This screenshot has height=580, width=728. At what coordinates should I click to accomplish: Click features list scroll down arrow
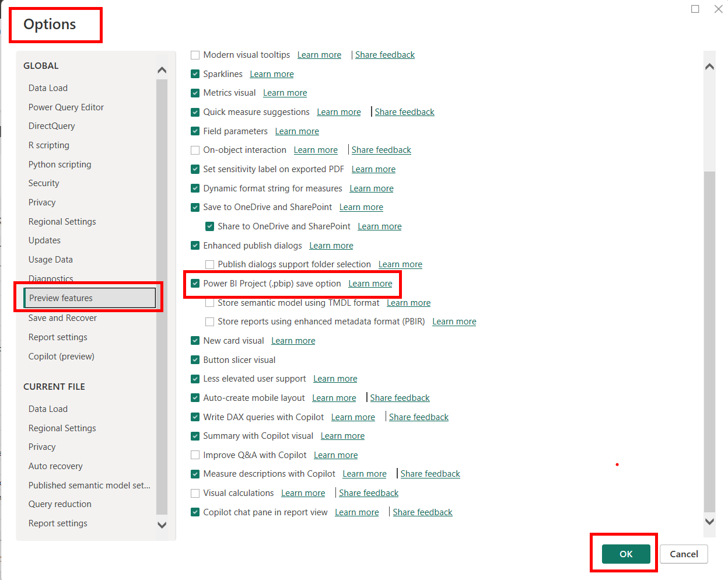tap(709, 522)
